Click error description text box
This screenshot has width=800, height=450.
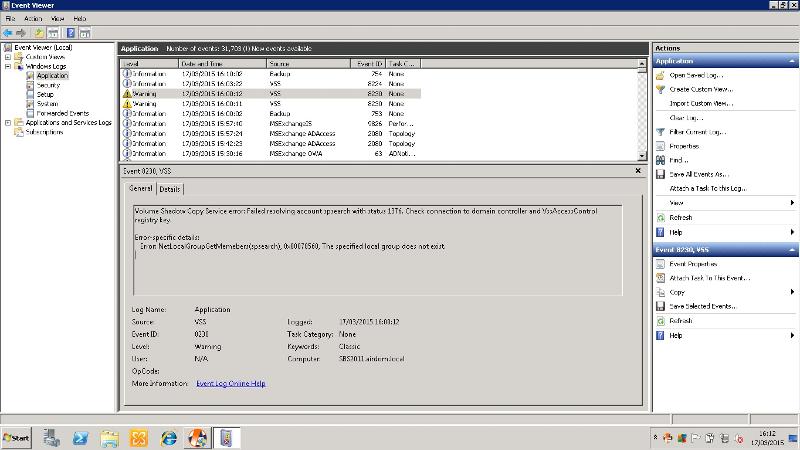(378, 250)
